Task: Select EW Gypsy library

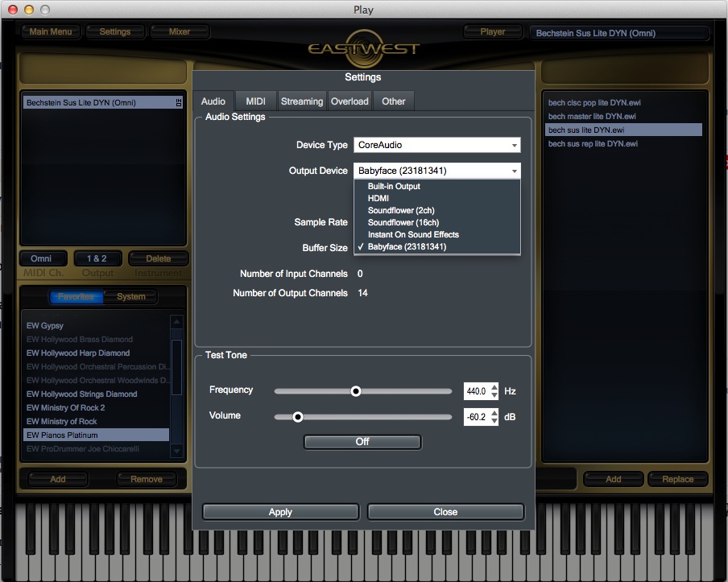Action: [96, 325]
